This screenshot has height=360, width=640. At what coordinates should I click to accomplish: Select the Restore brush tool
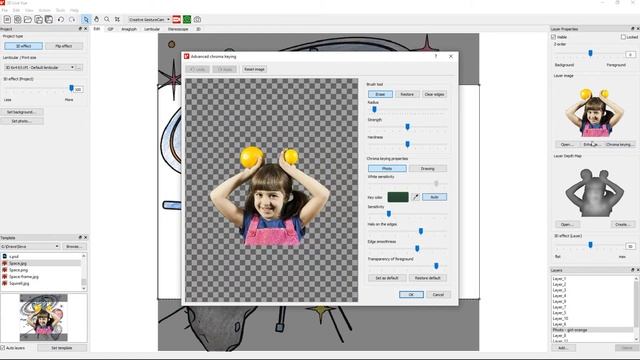pyautogui.click(x=407, y=94)
